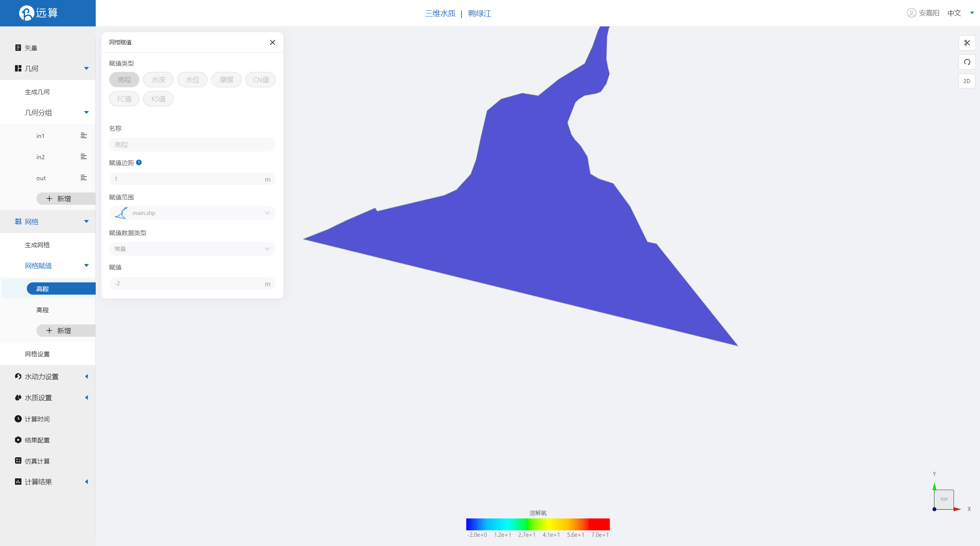The image size is (980, 546).
Task: Click the 水动力设置 icon
Action: (x=18, y=376)
